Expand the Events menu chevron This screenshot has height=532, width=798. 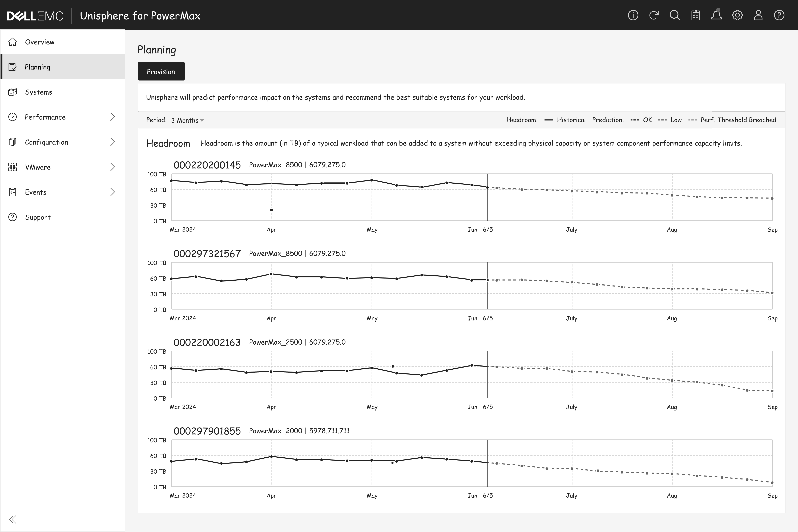tap(113, 192)
